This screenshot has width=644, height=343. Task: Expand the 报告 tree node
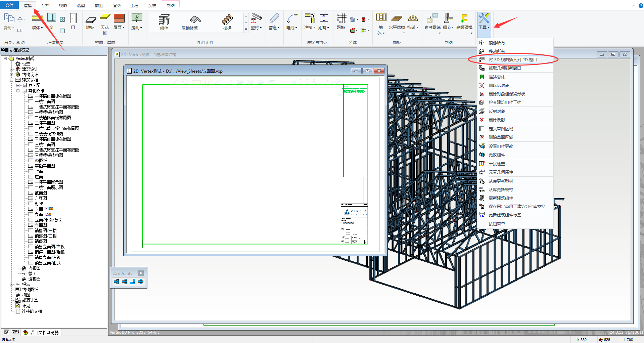tap(12, 284)
